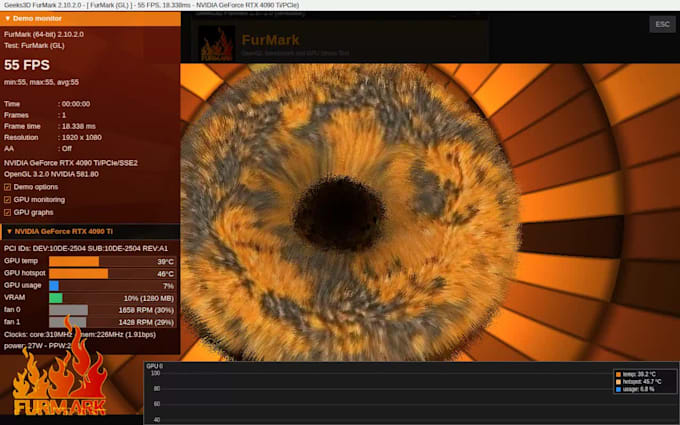Click the GPU 0 monitoring graph area

pos(411,393)
